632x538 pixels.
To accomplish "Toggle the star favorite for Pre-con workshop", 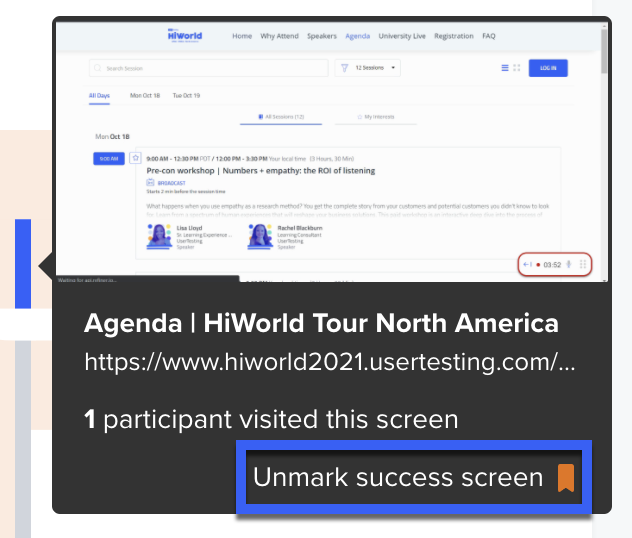I will click(x=135, y=158).
